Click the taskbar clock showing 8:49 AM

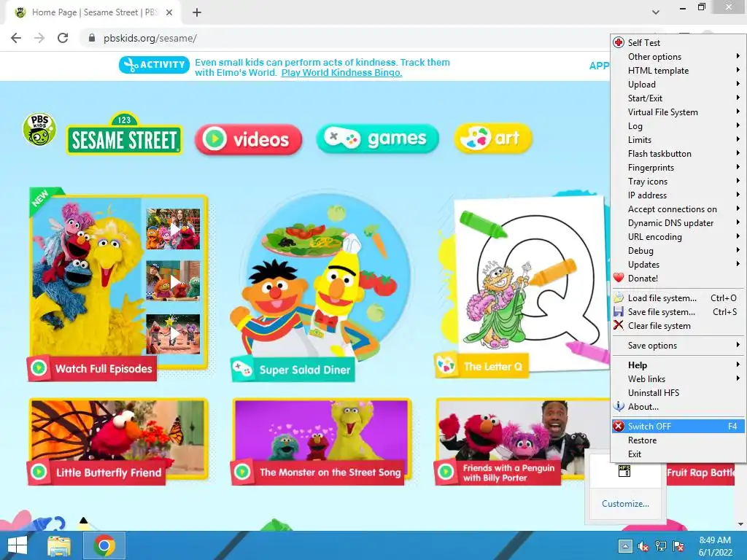click(x=715, y=546)
